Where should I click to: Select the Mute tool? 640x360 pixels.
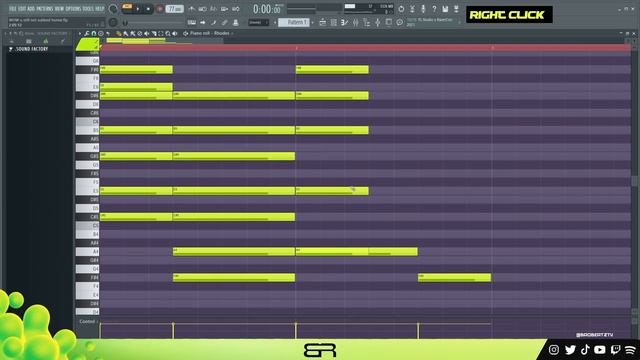(147, 33)
